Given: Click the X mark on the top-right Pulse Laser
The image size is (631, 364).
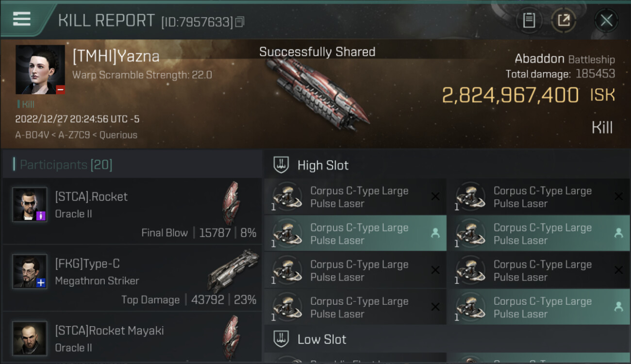Looking at the screenshot, I should [x=618, y=197].
